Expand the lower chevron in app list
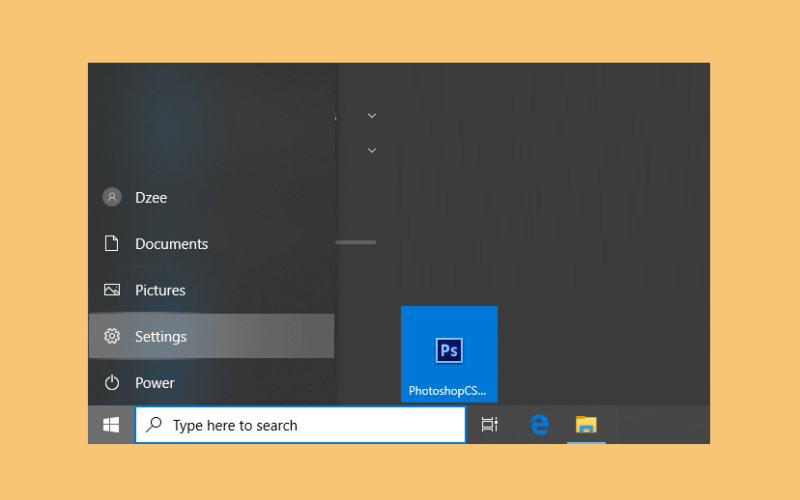Screen dimensions: 800x500 click(x=372, y=151)
